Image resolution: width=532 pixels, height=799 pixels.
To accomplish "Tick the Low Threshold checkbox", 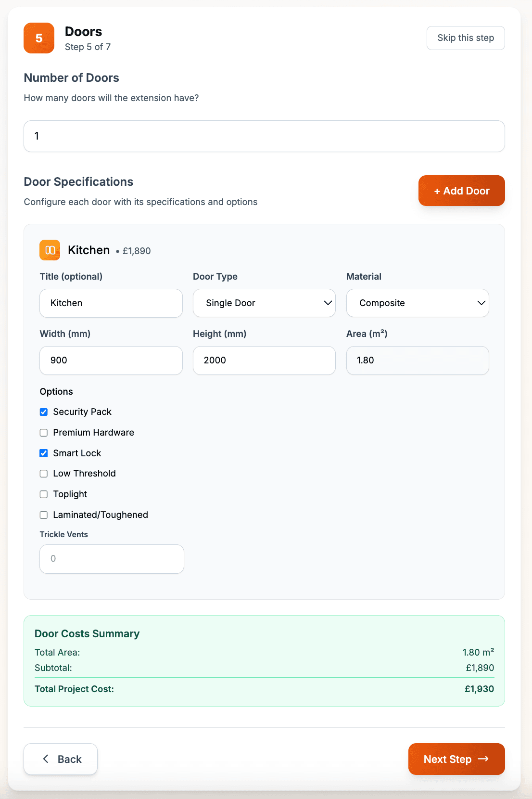I will (44, 474).
